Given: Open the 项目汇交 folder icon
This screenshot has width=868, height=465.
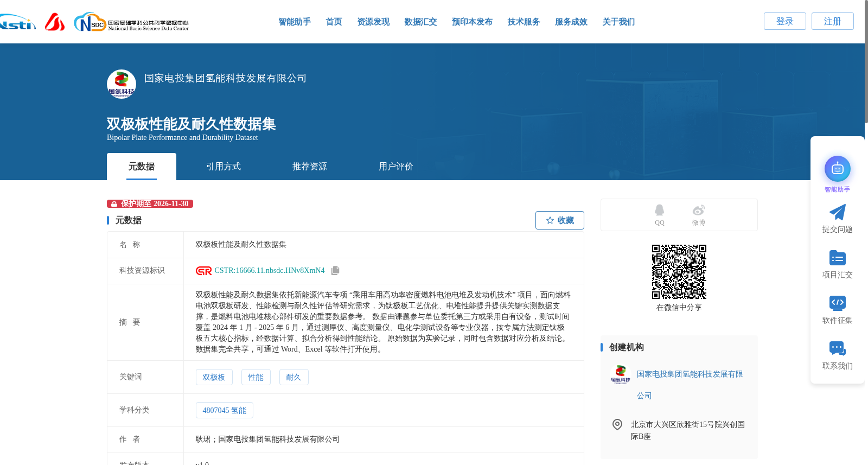Looking at the screenshot, I should coord(837,258).
